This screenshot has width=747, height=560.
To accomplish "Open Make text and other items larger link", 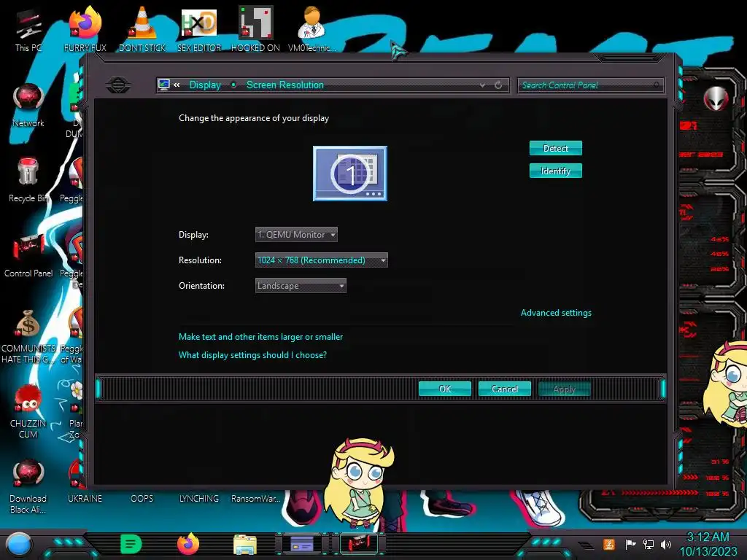I will [x=260, y=337].
